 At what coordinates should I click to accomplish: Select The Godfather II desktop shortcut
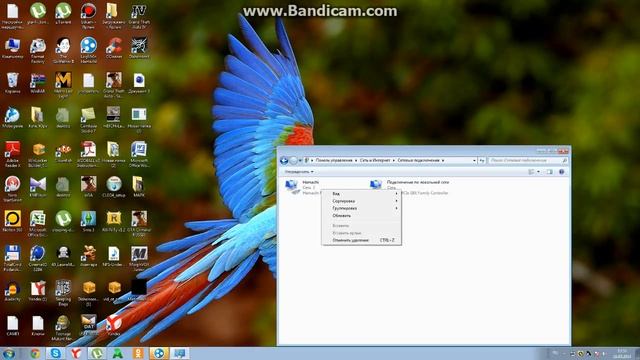tap(63, 50)
